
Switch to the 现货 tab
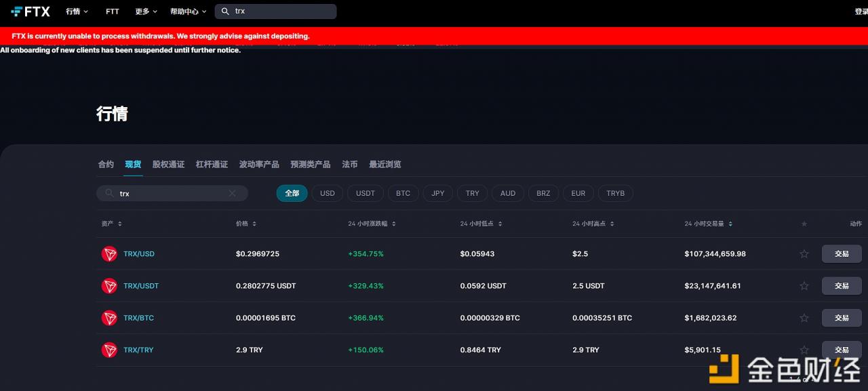[x=133, y=164]
